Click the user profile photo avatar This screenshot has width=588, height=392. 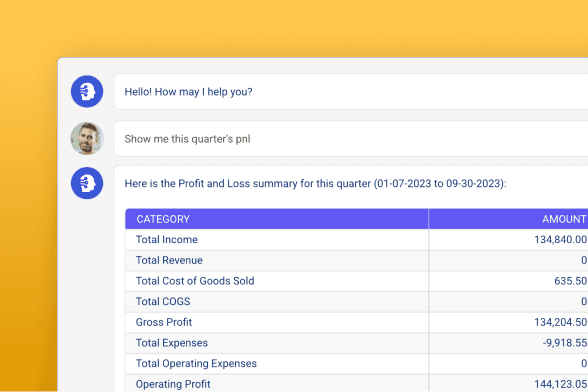[x=87, y=138]
